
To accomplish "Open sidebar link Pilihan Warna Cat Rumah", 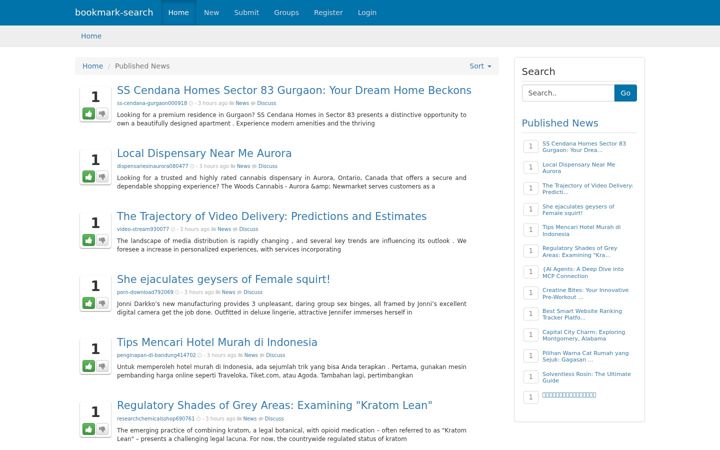I will coord(585,356).
